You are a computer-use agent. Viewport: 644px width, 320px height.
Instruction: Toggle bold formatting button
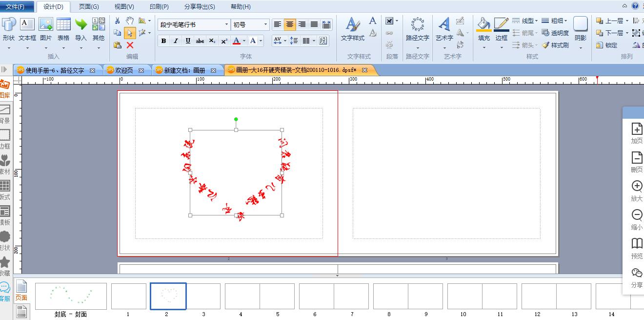point(163,41)
